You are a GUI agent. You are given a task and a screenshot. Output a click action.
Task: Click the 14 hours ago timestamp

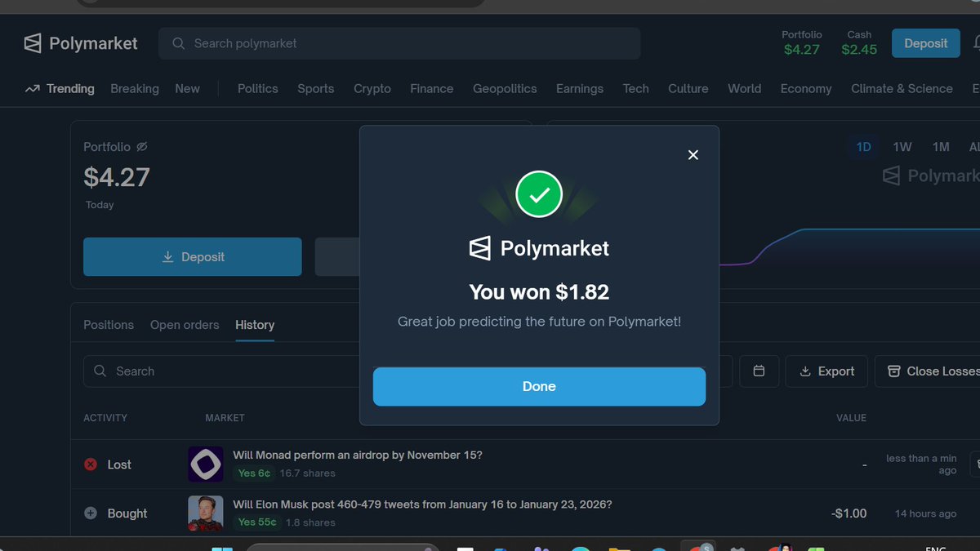(926, 513)
